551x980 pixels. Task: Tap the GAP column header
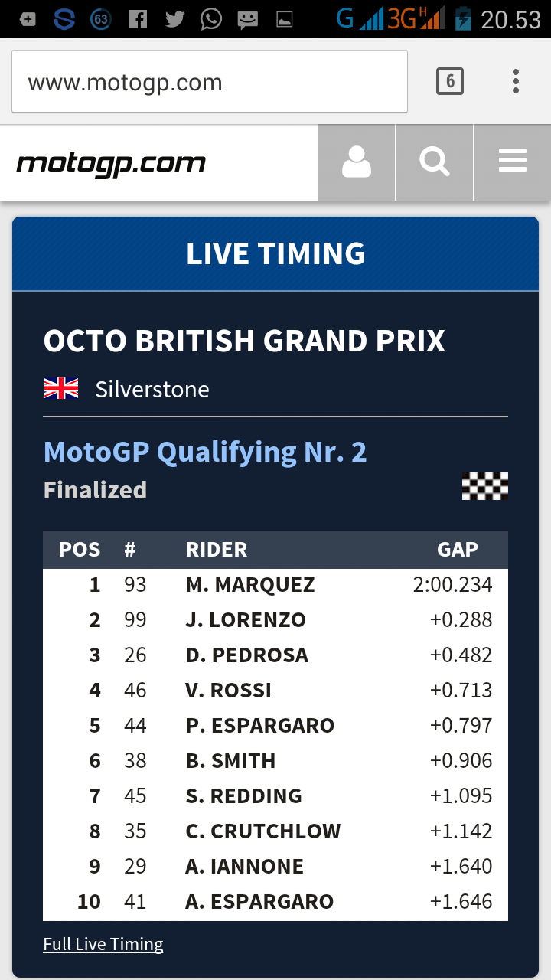click(457, 550)
